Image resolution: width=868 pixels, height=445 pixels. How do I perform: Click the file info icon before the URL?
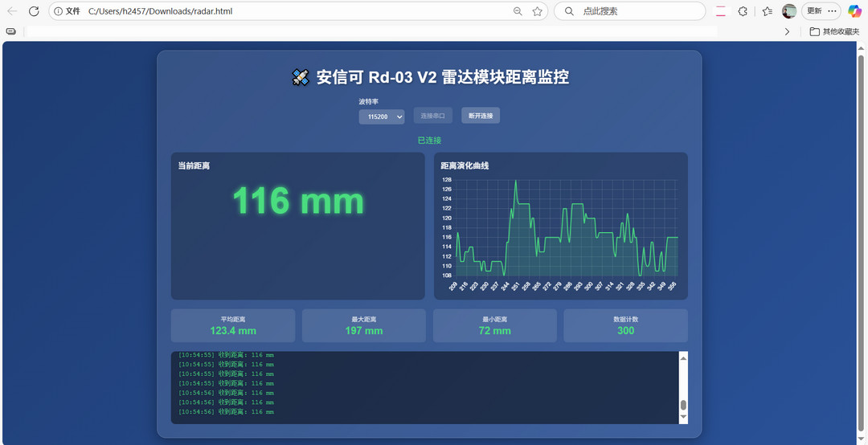(59, 11)
